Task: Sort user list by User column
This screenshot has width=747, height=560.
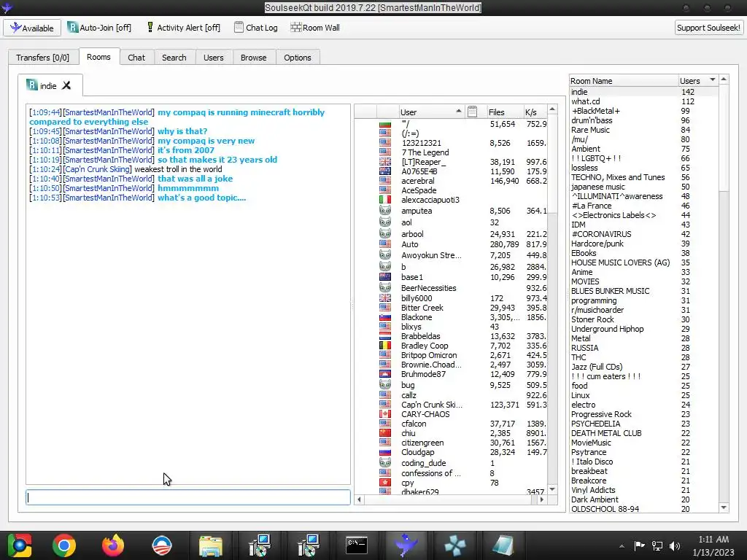Action: (x=431, y=112)
